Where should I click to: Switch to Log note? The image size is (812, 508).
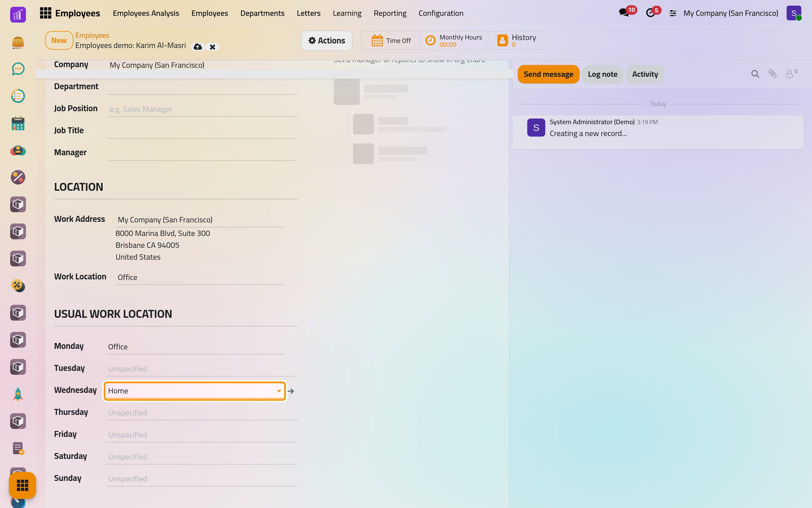coord(603,74)
